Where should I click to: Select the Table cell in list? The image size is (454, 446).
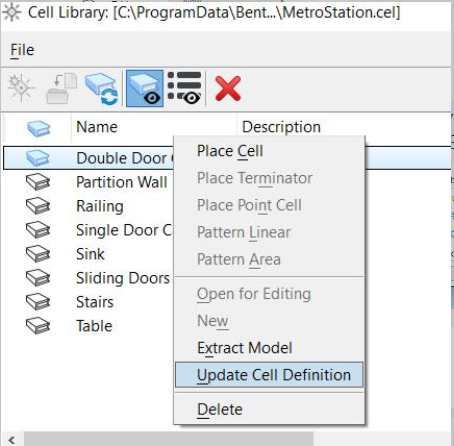[88, 326]
